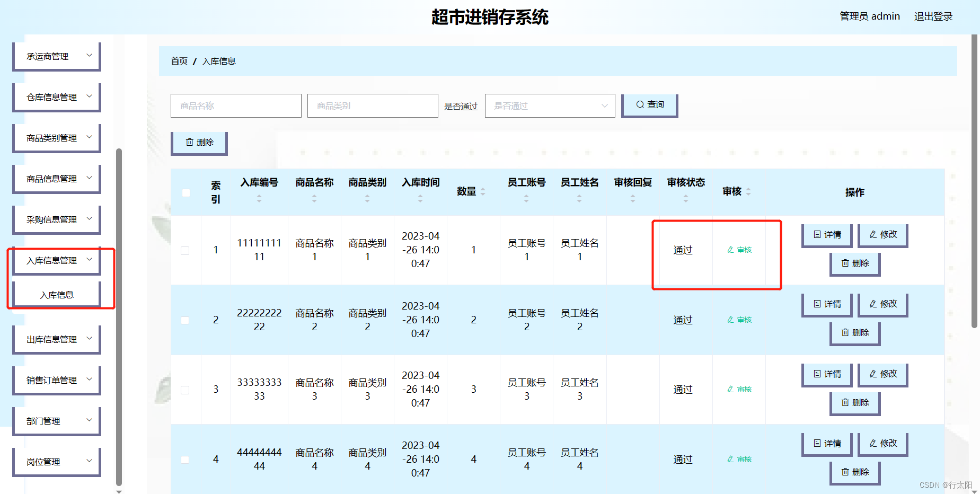Screen dimensions: 980x494
Task: Click 入库编号 cell 3333333333
Action: (x=259, y=389)
